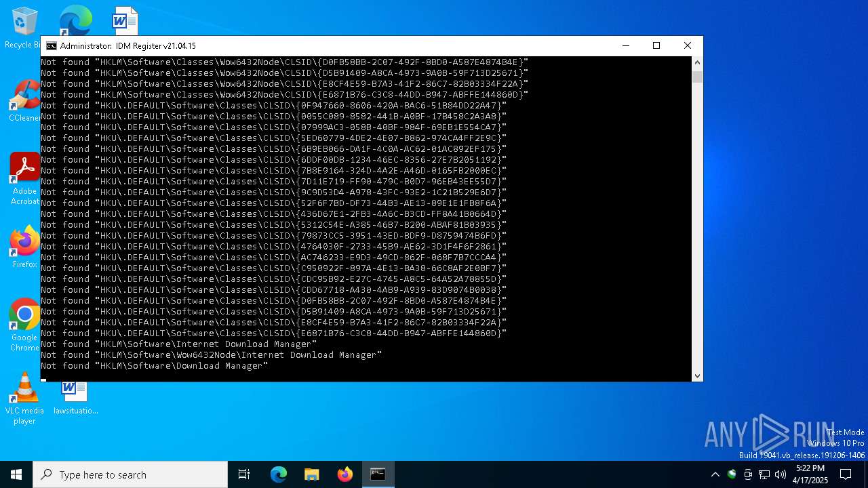Click the Meet Now tray icon
Screen dimensions: 868x488
748,474
